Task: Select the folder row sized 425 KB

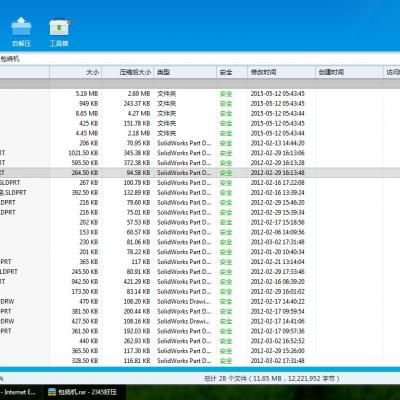Action: (200, 123)
